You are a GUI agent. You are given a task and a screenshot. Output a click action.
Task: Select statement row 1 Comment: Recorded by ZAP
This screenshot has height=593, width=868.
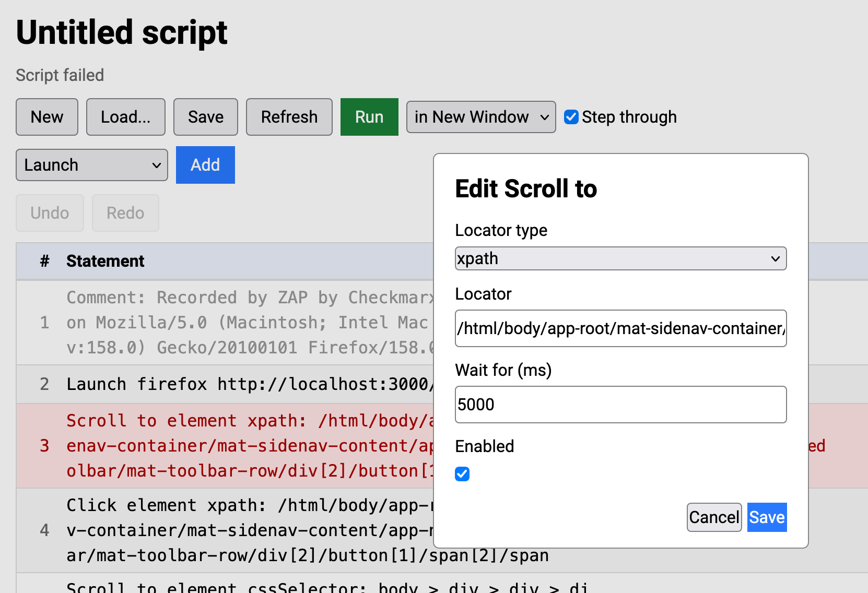click(x=225, y=323)
